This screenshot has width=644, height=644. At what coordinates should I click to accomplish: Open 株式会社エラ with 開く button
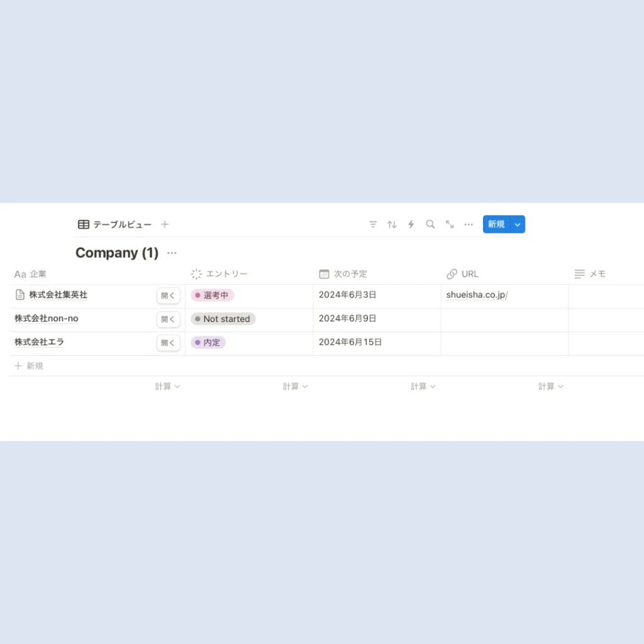(169, 343)
